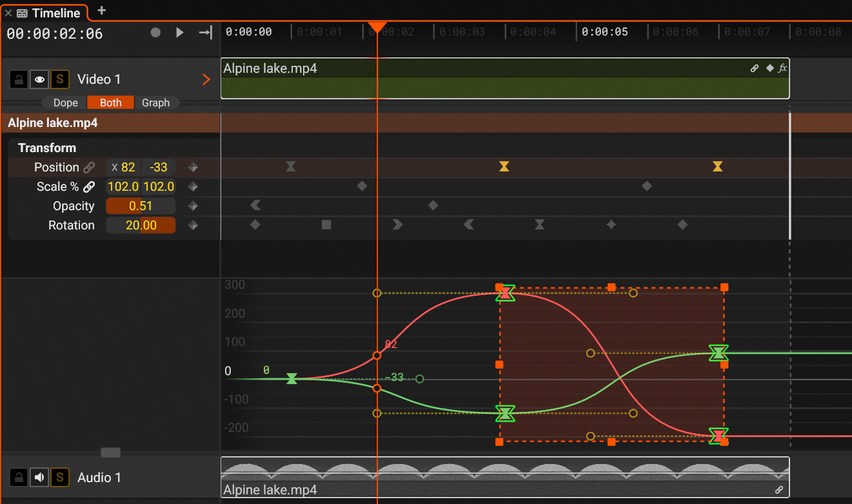This screenshot has height=504, width=852.
Task: Toggle Video 1 visibility eye
Action: (x=40, y=79)
